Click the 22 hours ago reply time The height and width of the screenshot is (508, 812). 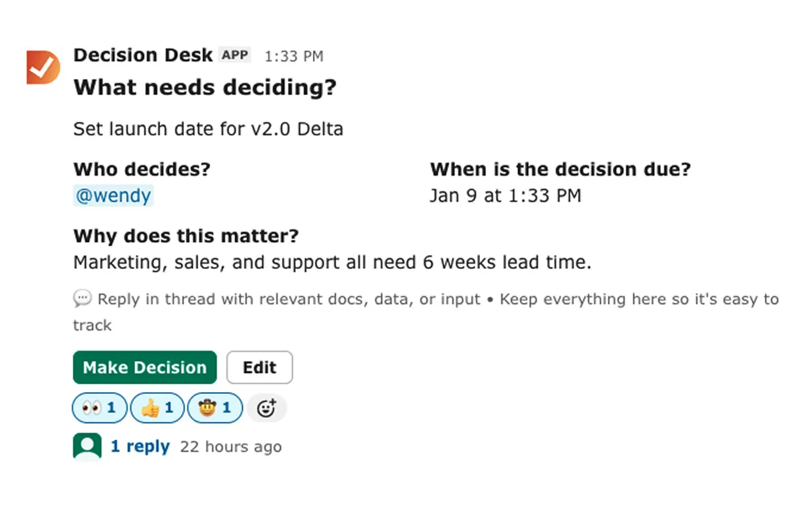[x=230, y=447]
